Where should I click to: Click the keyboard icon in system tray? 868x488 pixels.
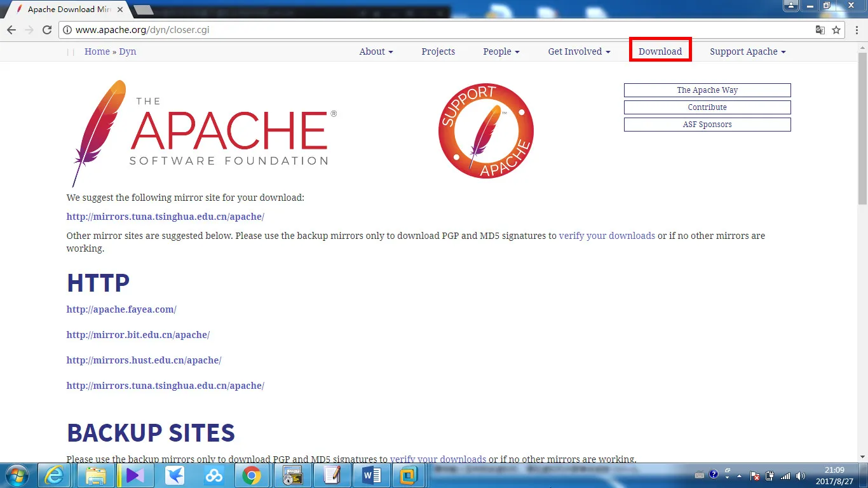[x=700, y=475]
